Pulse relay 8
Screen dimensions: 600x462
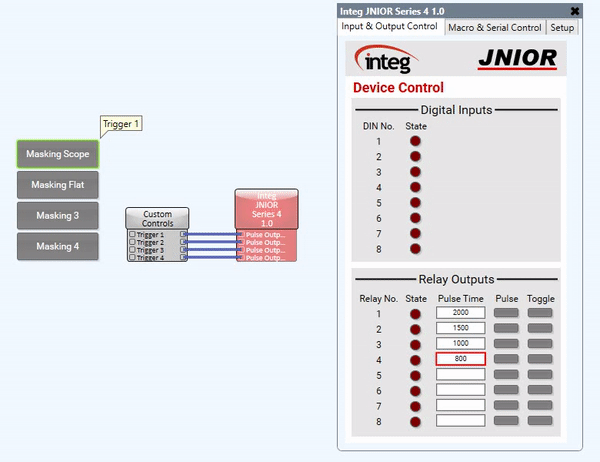point(506,420)
